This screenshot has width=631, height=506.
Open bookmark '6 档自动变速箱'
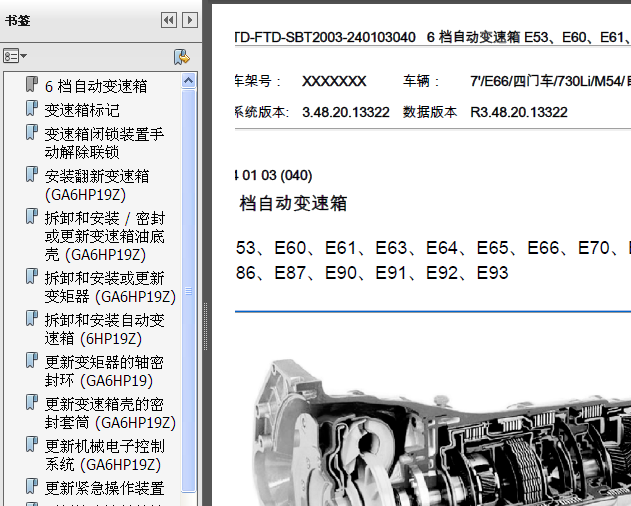[x=96, y=86]
